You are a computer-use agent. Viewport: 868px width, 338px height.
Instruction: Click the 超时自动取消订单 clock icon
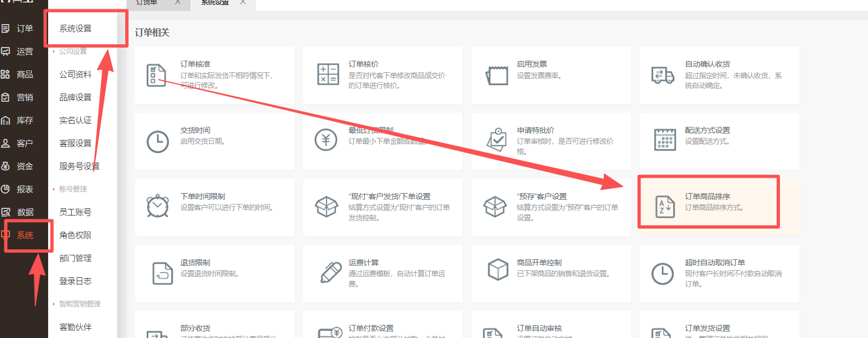coord(662,273)
